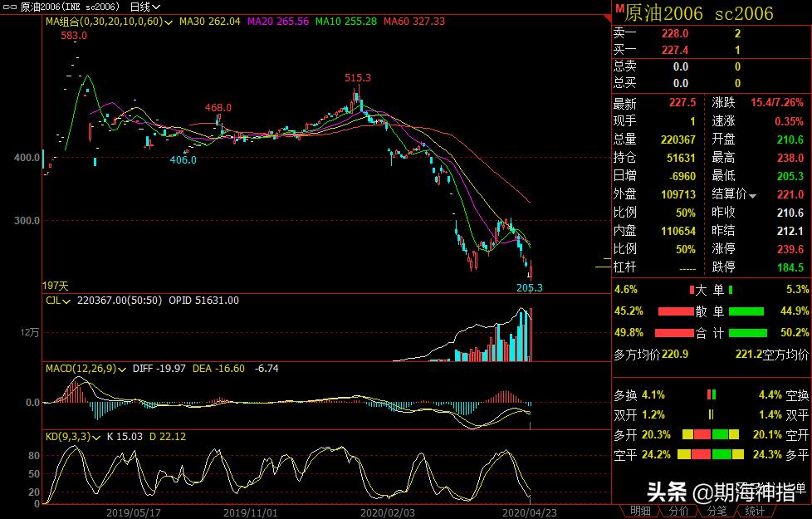Image resolution: width=812 pixels, height=519 pixels.
Task: Switch to the 明细 tab
Action: coord(640,512)
